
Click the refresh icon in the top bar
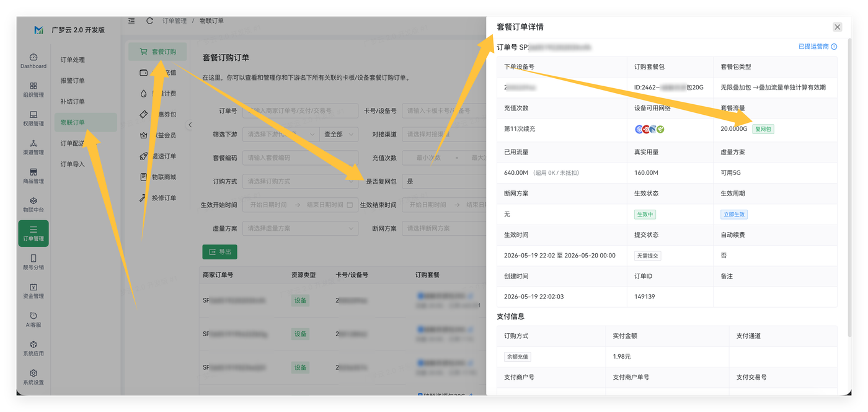[x=149, y=20]
